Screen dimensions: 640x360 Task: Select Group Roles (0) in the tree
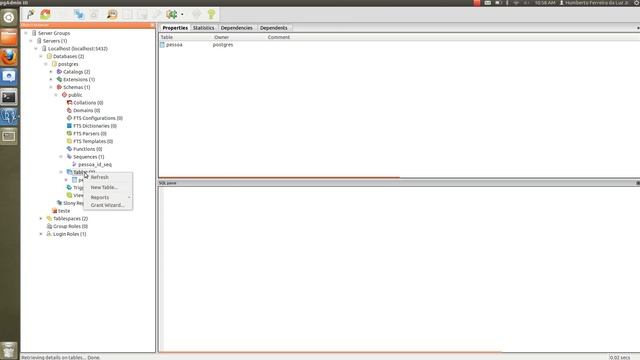[x=70, y=226]
